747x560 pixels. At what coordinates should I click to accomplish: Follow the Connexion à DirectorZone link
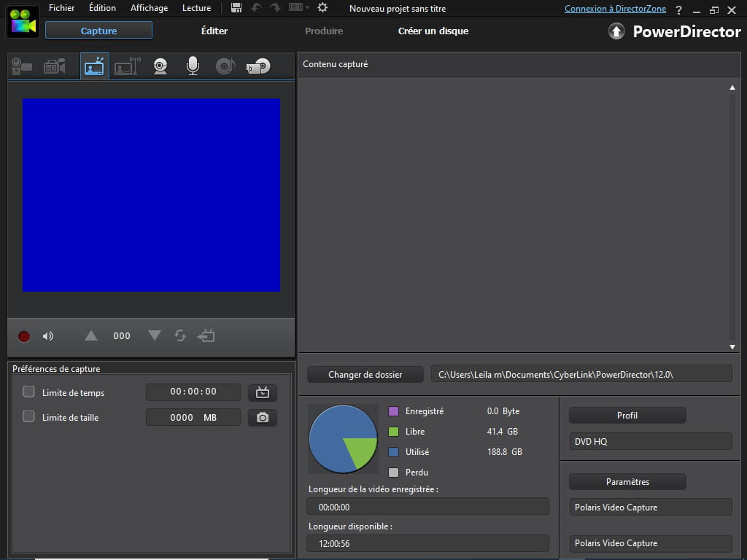click(615, 9)
